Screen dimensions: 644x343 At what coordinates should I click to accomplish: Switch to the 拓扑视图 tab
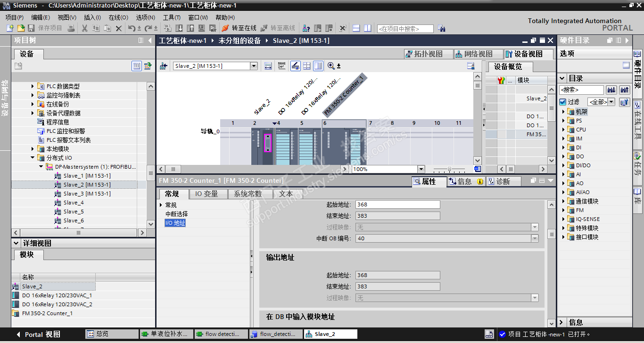[429, 54]
